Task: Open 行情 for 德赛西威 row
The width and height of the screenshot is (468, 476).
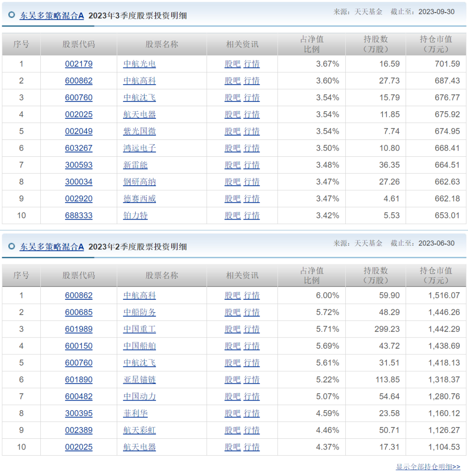Action: 251,199
